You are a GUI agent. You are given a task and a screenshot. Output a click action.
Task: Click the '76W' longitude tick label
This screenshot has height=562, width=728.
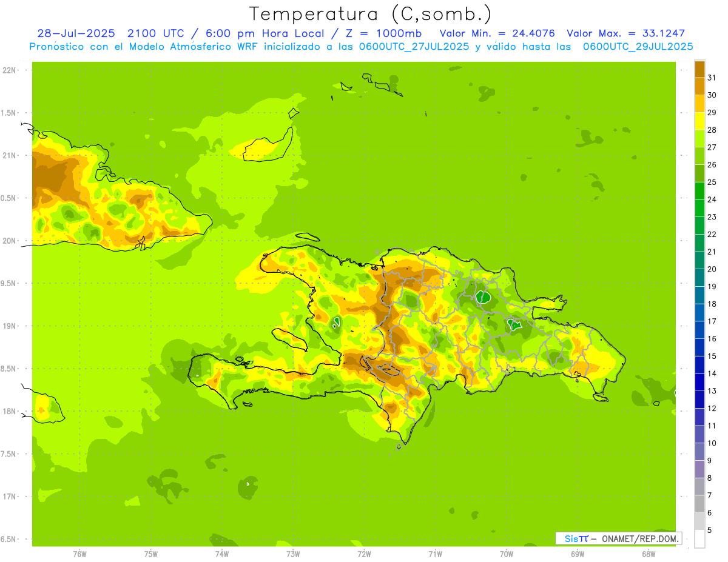[79, 554]
